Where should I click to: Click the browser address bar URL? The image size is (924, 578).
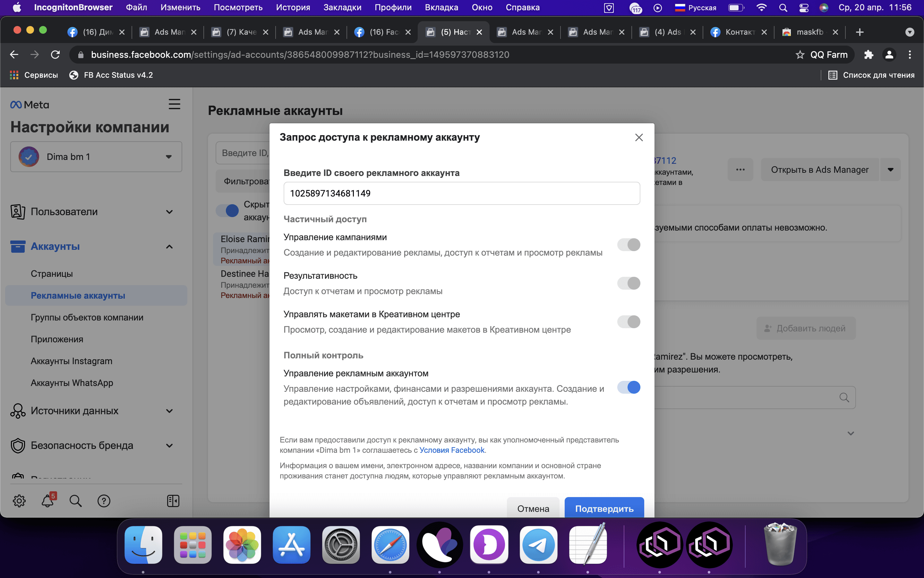tap(300, 55)
